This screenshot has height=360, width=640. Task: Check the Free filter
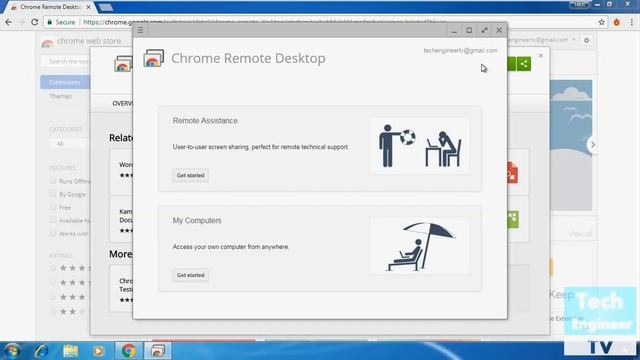[x=53, y=207]
